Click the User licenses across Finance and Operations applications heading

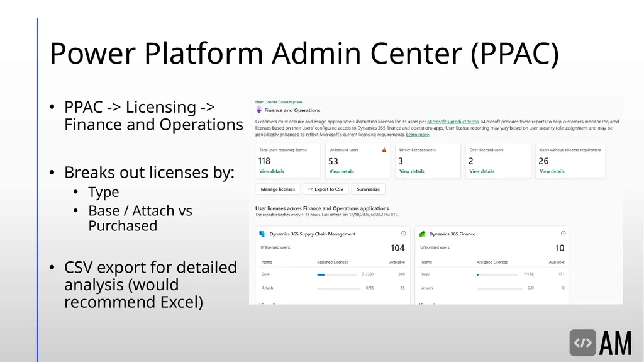[x=322, y=208]
